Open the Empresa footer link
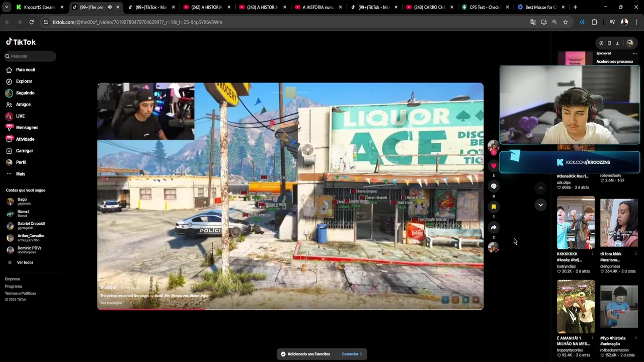This screenshot has width=644, height=362. 13,279
